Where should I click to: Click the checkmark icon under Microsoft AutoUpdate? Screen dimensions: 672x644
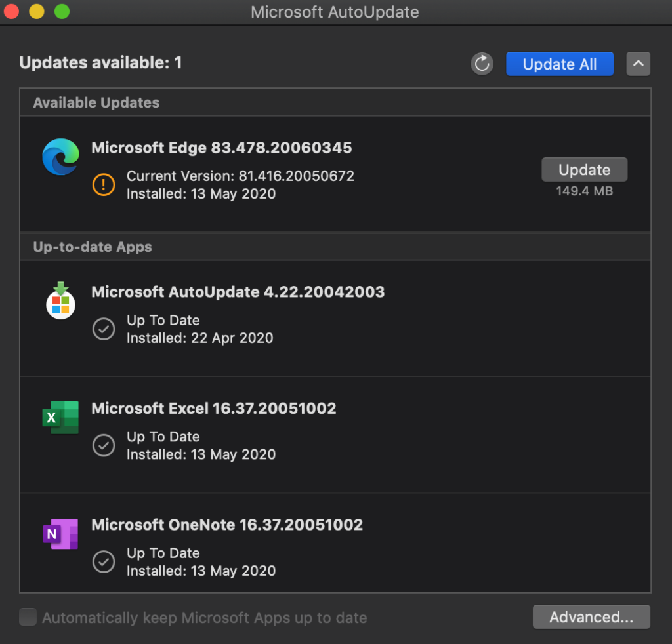[104, 329]
